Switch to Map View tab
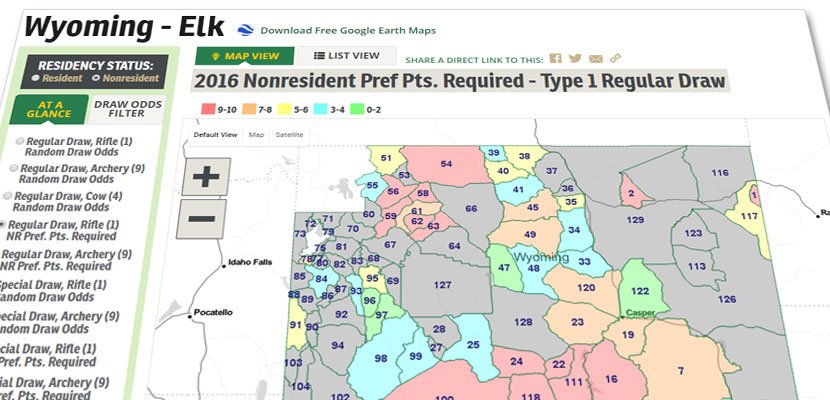The image size is (830, 400). pyautogui.click(x=245, y=56)
